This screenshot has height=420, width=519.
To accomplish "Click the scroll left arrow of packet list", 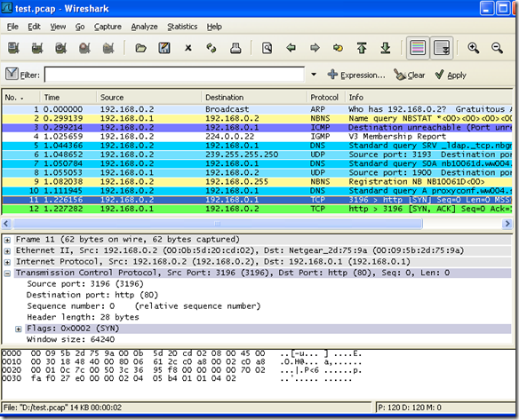I will pos(6,224).
